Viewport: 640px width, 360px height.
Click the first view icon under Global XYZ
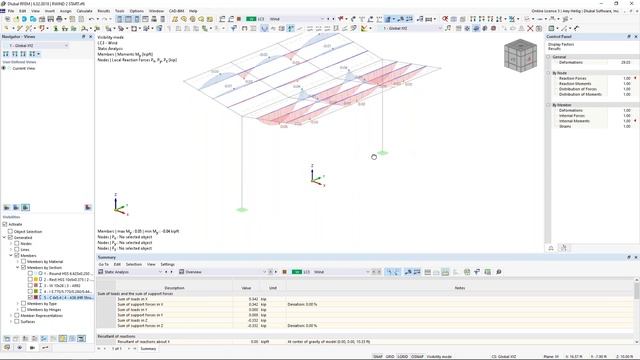[6, 54]
